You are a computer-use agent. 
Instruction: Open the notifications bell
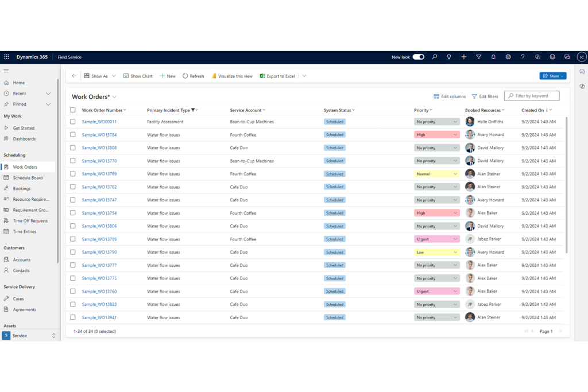[493, 57]
